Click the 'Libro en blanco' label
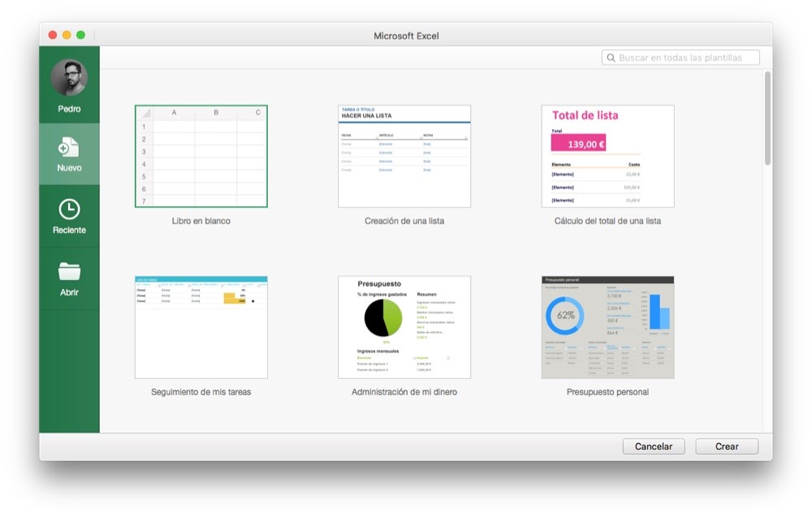Image resolution: width=812 pixels, height=517 pixels. point(201,221)
